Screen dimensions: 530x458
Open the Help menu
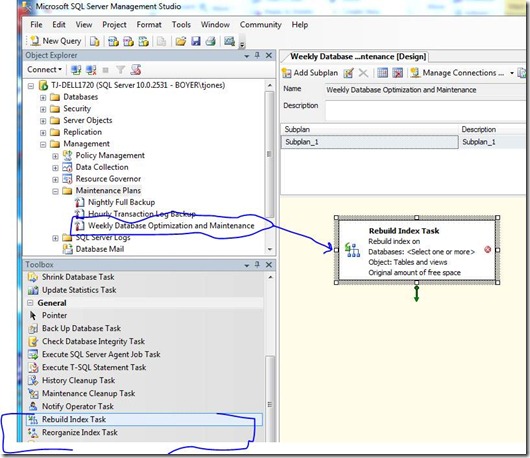(299, 25)
